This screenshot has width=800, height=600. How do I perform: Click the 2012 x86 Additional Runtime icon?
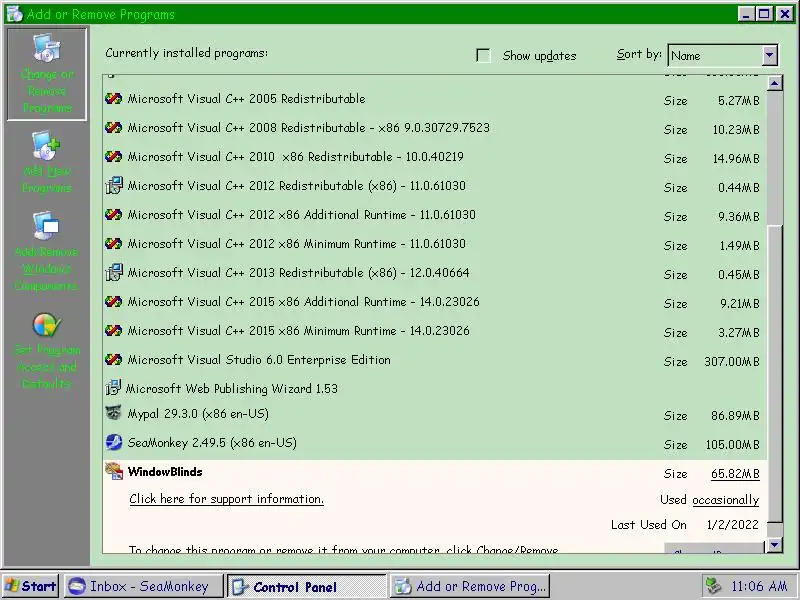pyautogui.click(x=113, y=215)
